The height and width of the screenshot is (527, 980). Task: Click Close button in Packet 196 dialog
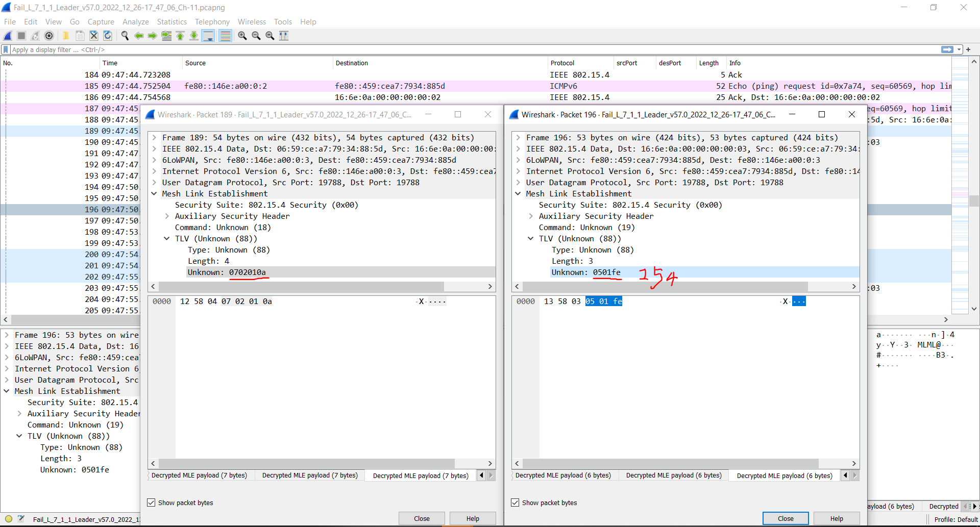coord(786,518)
